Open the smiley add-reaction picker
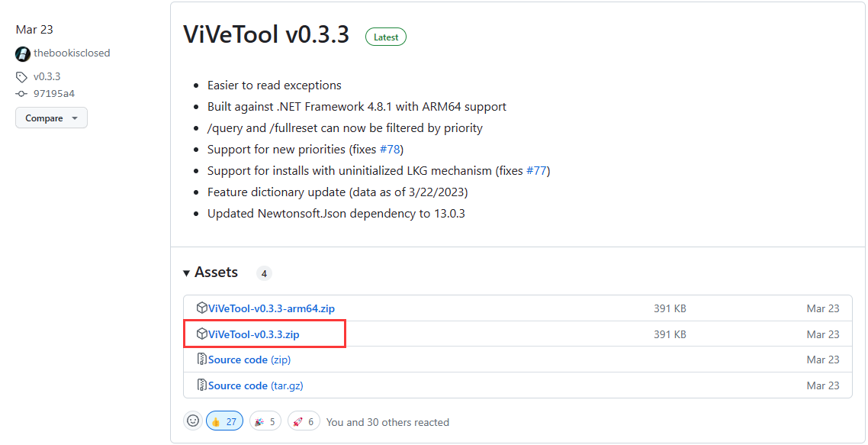The image size is (868, 445). [193, 421]
